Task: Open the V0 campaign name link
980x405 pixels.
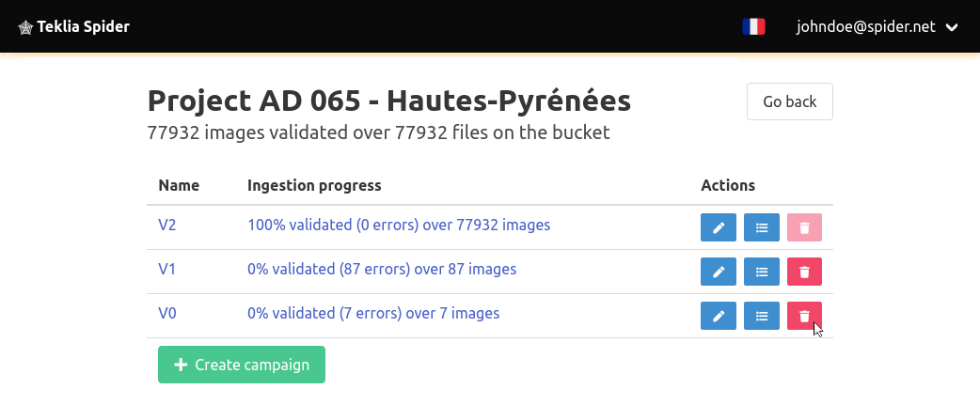Action: pos(166,313)
